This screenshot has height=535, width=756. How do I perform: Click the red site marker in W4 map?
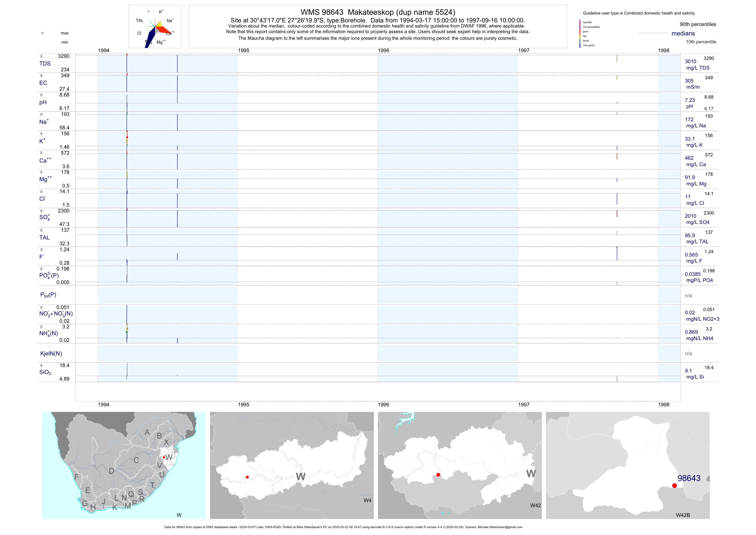(247, 477)
